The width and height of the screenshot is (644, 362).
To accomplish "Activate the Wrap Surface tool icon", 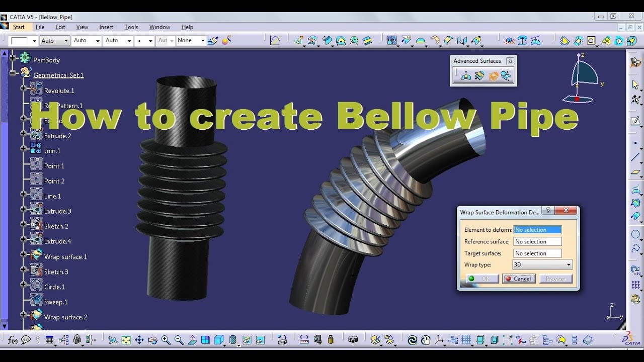I will [493, 76].
